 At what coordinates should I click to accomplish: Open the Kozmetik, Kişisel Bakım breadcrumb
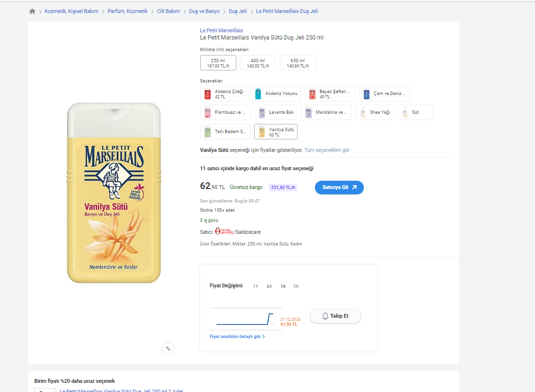[71, 11]
